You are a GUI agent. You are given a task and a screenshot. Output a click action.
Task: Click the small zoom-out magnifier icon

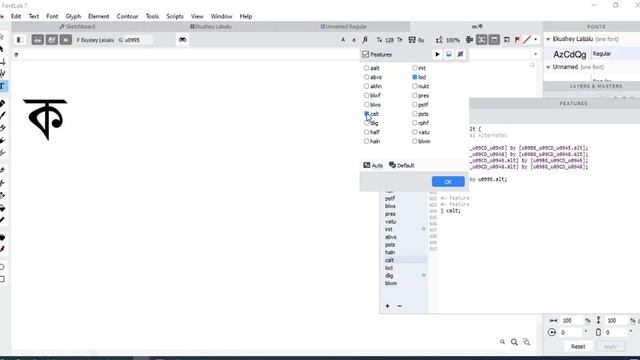[502, 342]
